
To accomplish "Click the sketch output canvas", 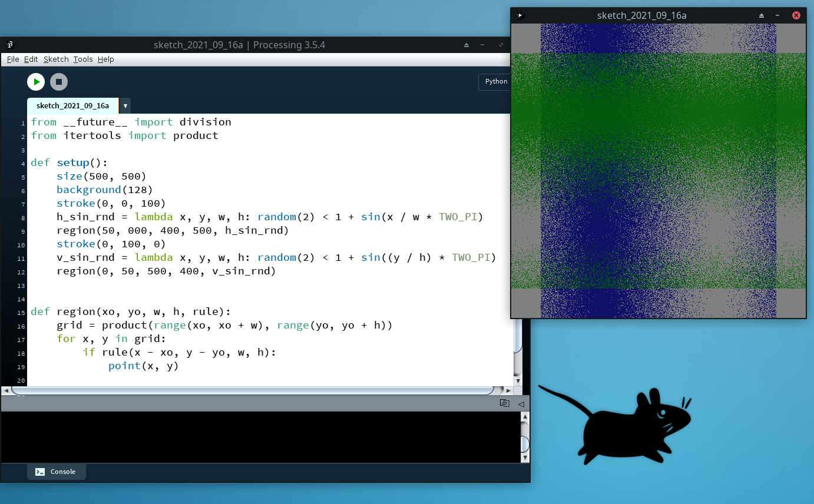I will (658, 171).
